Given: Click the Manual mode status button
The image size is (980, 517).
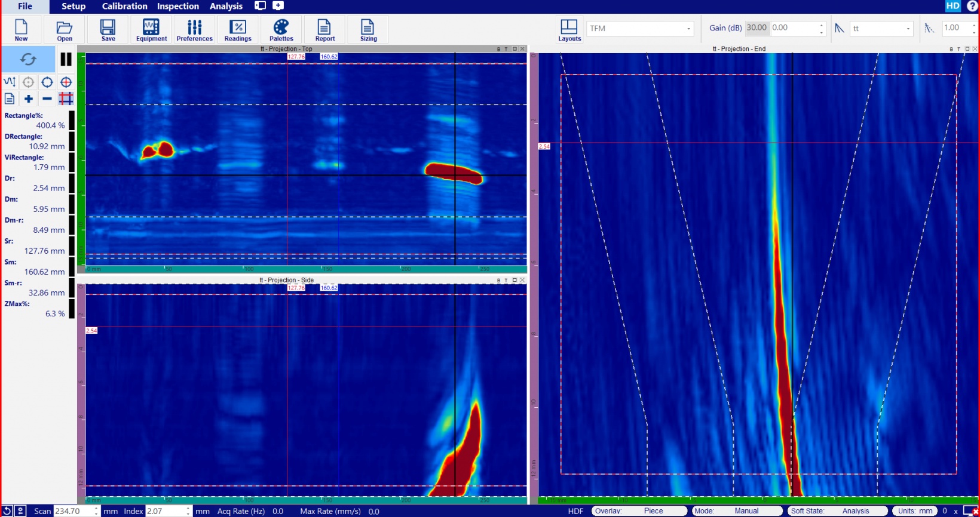Looking at the screenshot, I should 746,511.
